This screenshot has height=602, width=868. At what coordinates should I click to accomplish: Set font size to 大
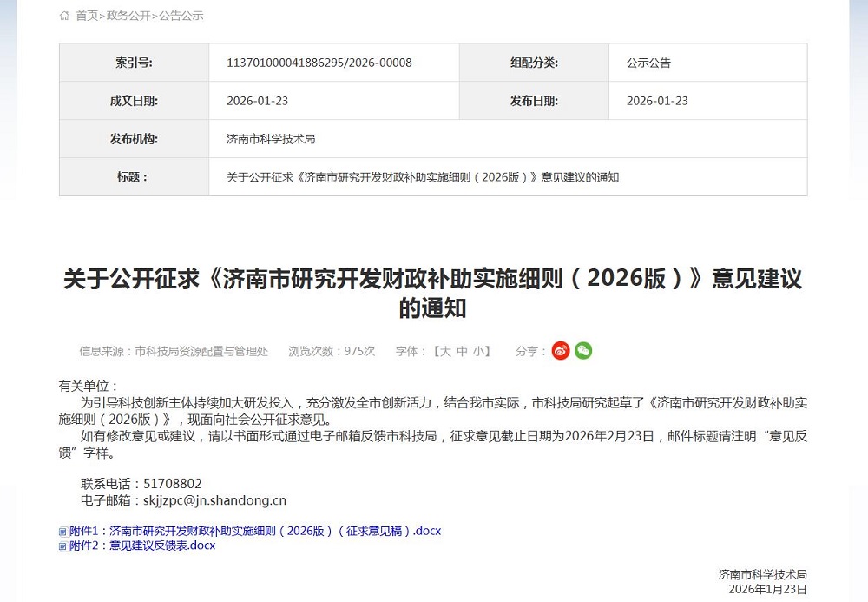point(445,350)
